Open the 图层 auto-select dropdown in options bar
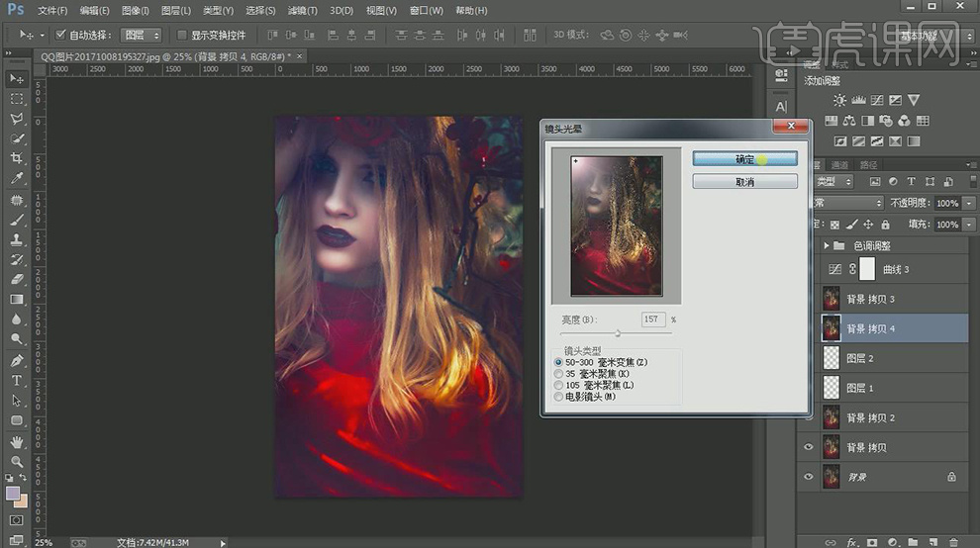 pyautogui.click(x=142, y=35)
